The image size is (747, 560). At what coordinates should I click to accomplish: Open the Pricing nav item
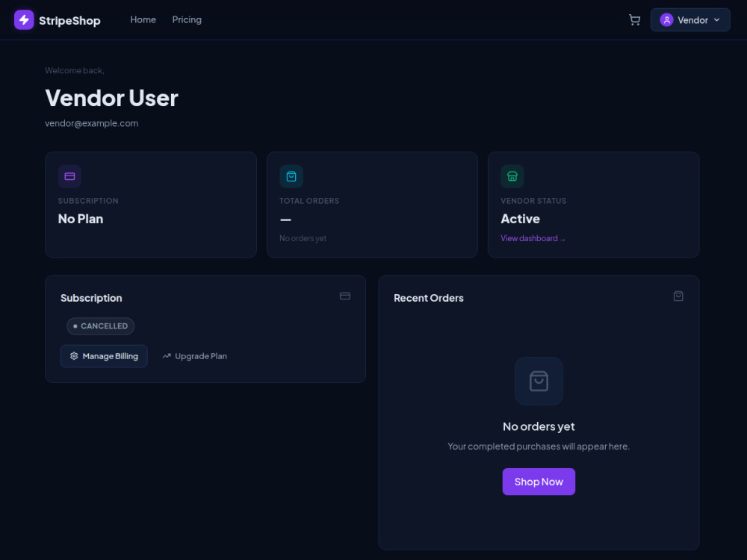187,19
